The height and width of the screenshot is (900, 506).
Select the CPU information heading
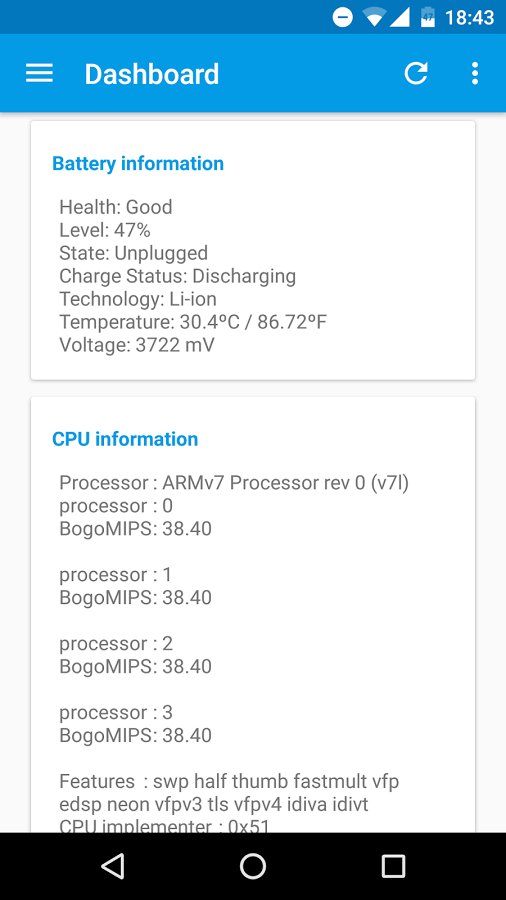(125, 439)
